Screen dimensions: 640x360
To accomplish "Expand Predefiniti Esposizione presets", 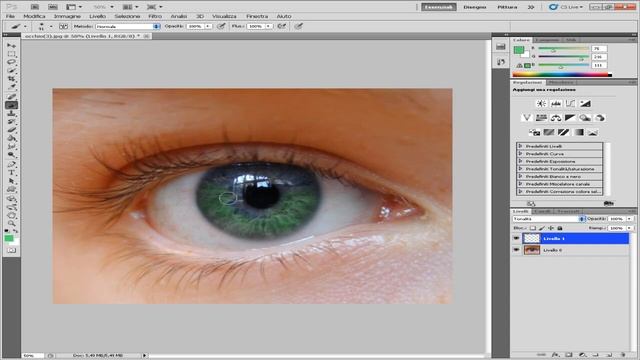I will point(520,161).
